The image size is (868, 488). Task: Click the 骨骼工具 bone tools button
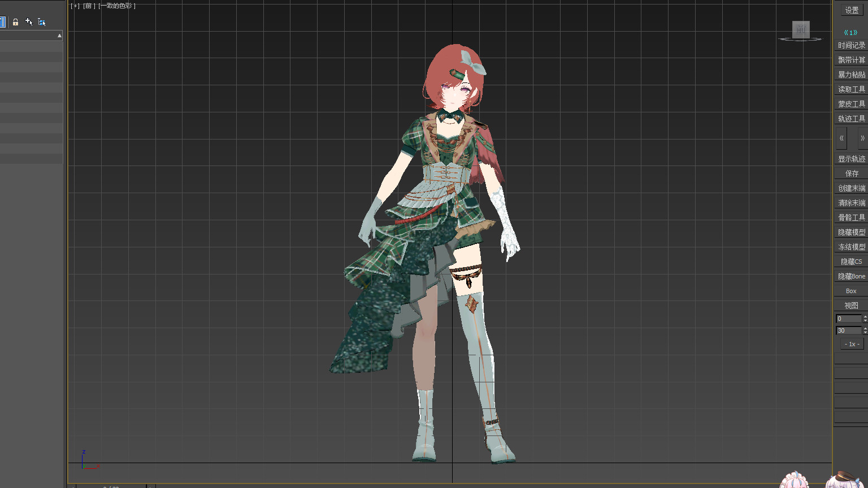point(851,217)
